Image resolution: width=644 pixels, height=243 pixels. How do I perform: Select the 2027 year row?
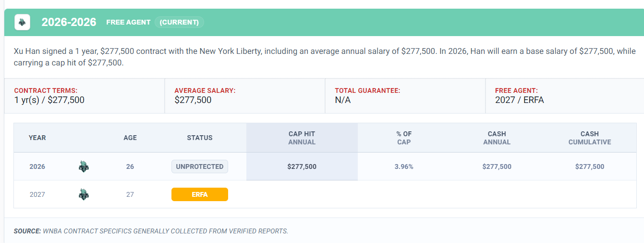[325, 194]
